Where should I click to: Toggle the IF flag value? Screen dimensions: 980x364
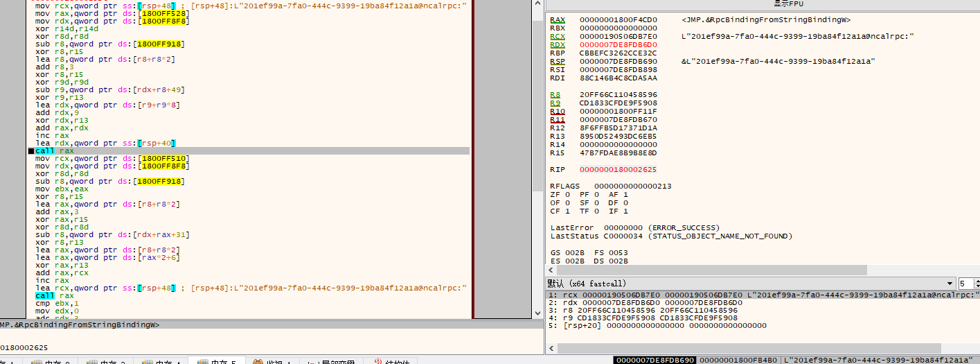pyautogui.click(x=625, y=211)
